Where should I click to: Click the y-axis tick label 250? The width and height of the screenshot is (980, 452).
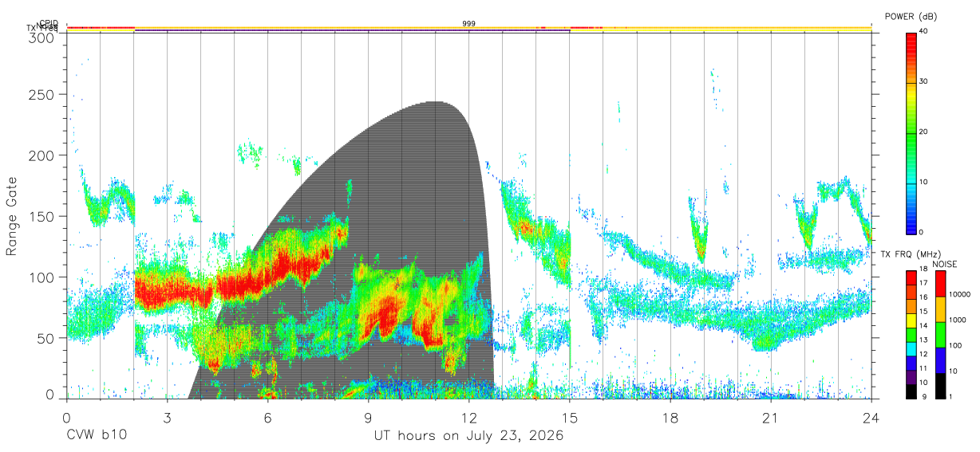click(x=43, y=95)
